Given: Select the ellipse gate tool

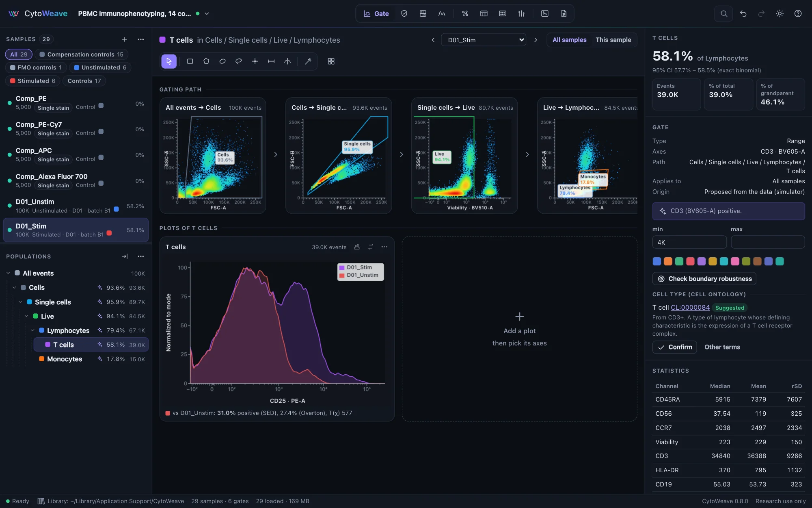Looking at the screenshot, I should [222, 61].
